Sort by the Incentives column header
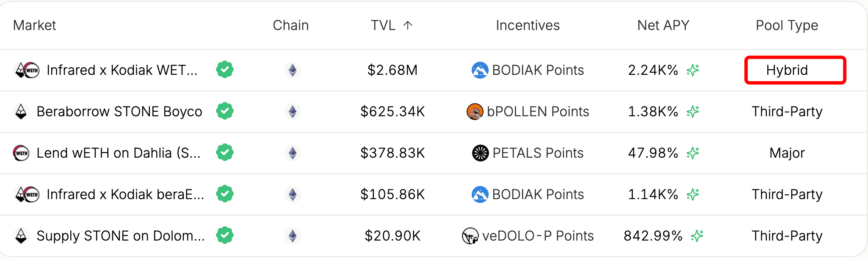 [528, 25]
